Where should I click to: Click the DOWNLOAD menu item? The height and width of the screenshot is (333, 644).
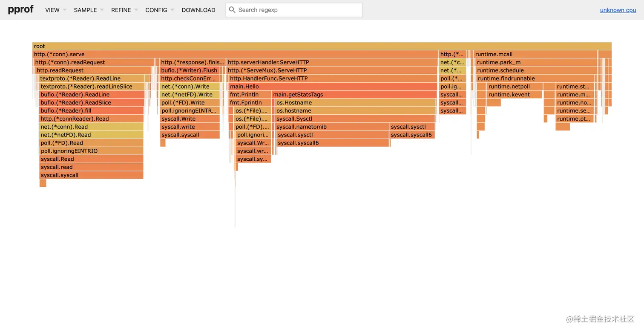[x=198, y=10]
